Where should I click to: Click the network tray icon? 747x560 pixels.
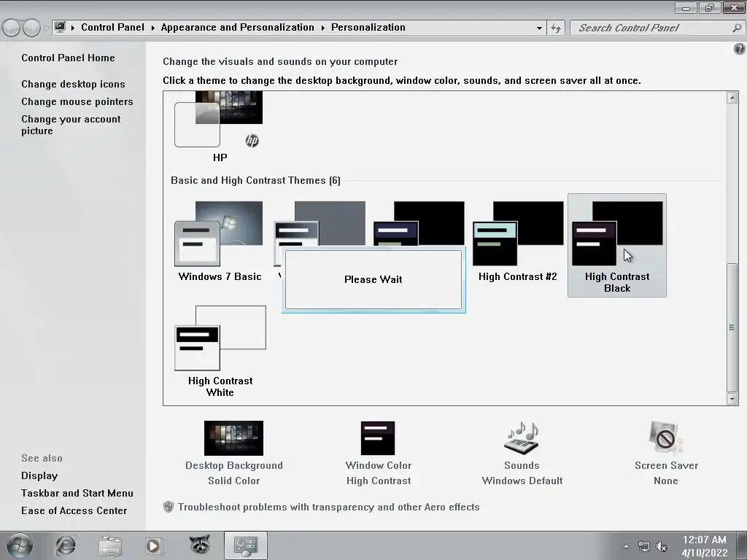click(x=643, y=546)
